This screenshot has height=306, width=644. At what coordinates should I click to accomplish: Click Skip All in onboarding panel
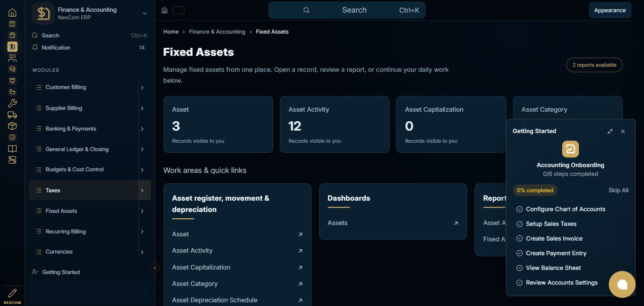pyautogui.click(x=618, y=190)
